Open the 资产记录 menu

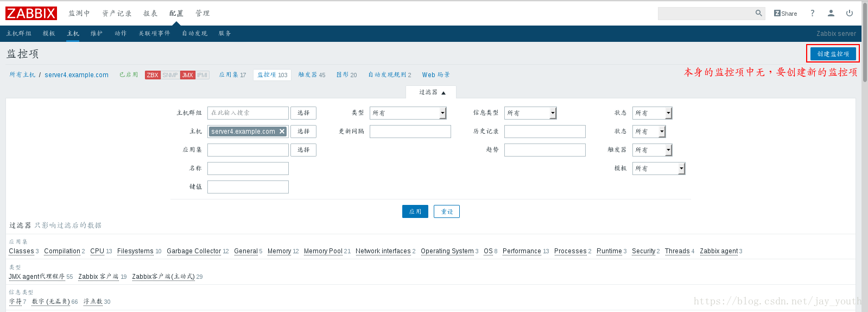(x=117, y=13)
